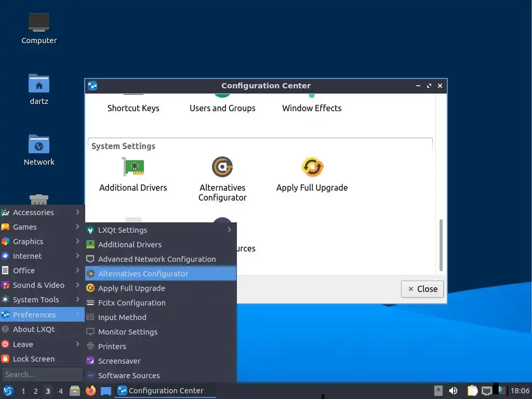This screenshot has height=399, width=532.
Task: Click the Configuration Center vertical scrollbar
Action: (x=441, y=245)
